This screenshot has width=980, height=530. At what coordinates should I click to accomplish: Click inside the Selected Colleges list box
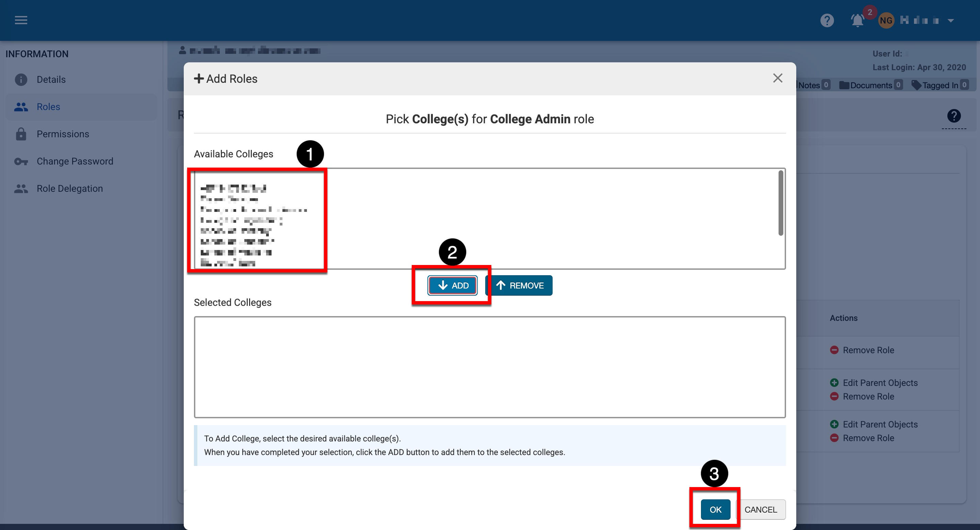tap(490, 367)
